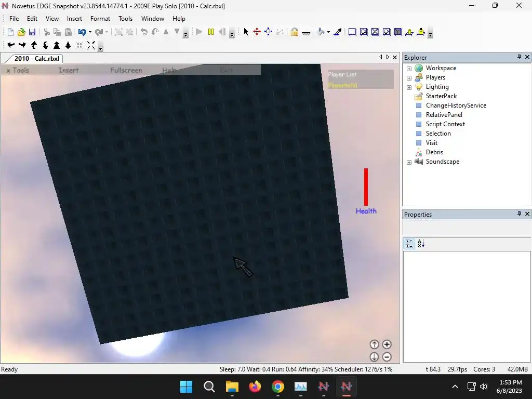Click the Paste clipboard icon
Viewport: 532px width, 399px height.
[x=68, y=32]
